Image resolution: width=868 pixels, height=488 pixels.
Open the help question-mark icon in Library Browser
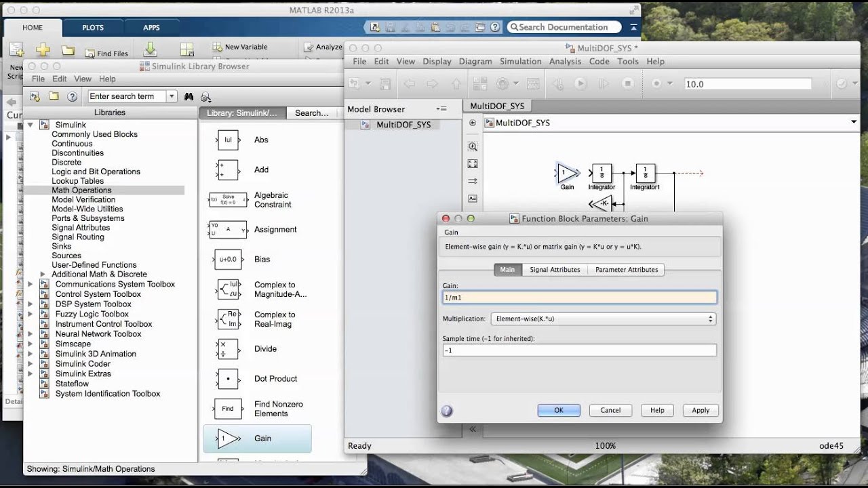72,96
